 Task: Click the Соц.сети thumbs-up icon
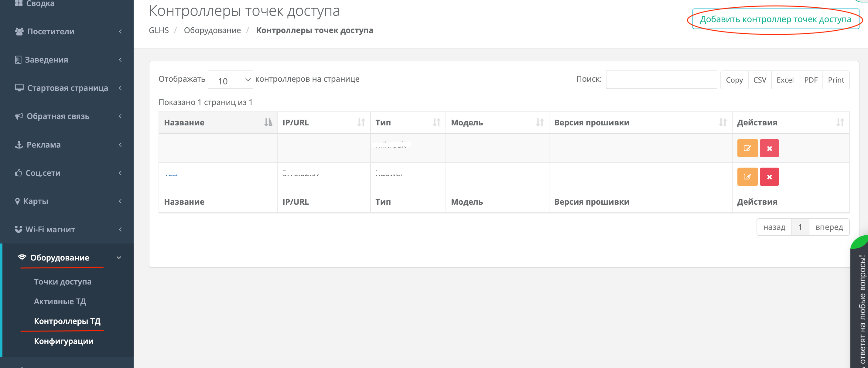click(19, 172)
